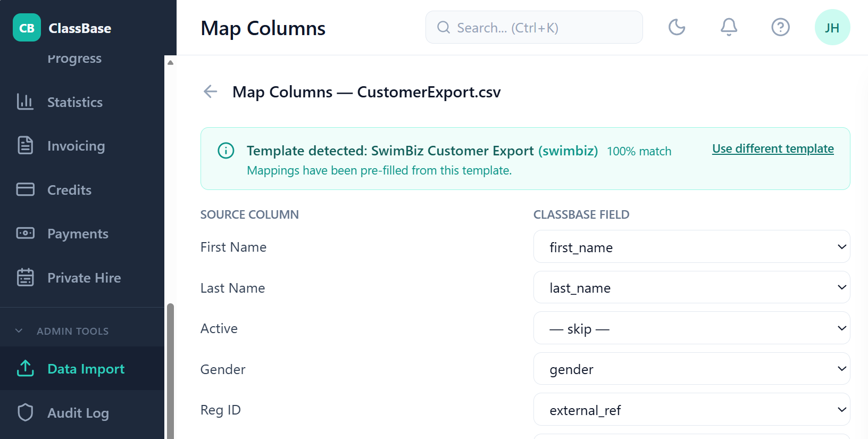Click the Gender source column label
Viewport: 868px width, 439px height.
click(x=223, y=369)
